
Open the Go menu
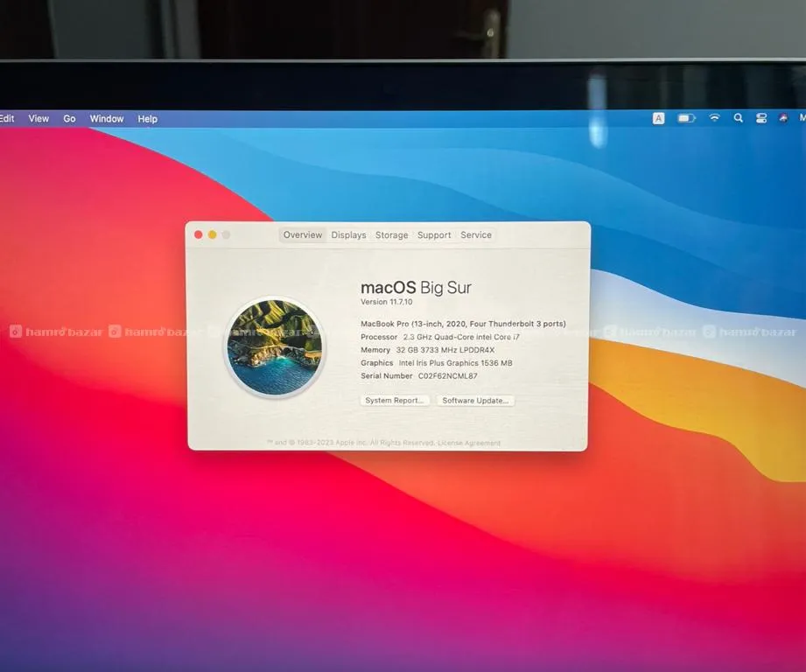(x=69, y=119)
